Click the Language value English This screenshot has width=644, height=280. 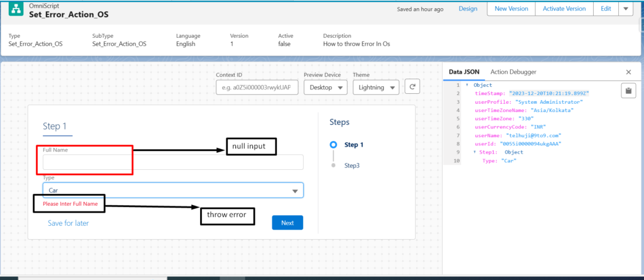click(186, 44)
